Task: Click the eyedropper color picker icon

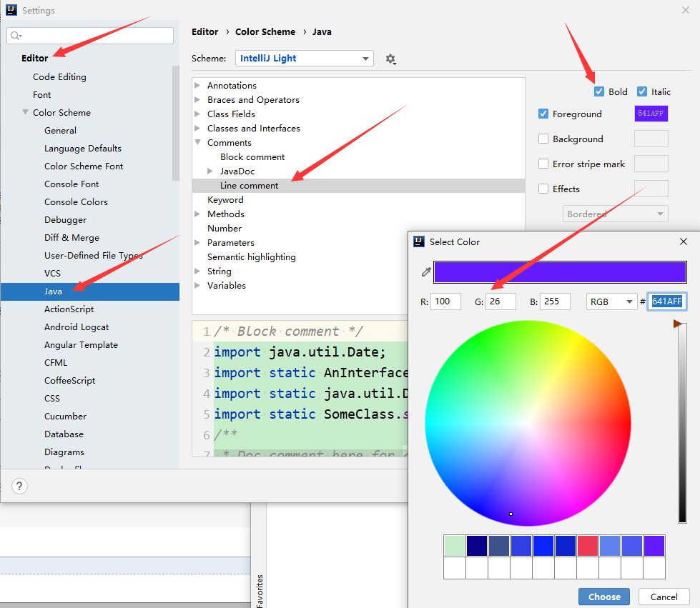Action: [426, 271]
